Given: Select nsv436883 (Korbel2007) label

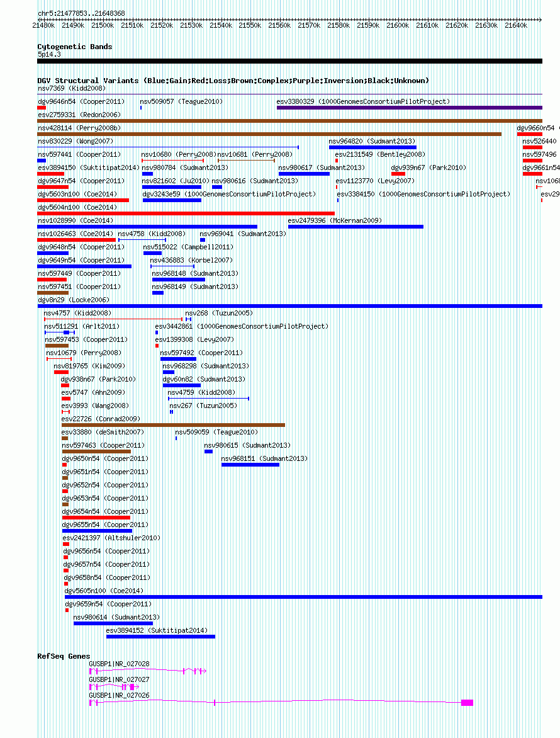Looking at the screenshot, I should pyautogui.click(x=191, y=260).
